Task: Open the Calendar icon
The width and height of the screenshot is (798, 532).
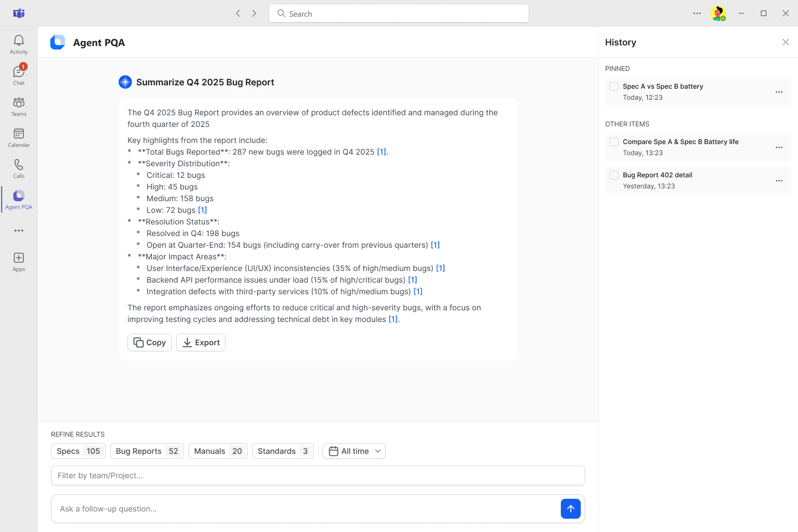Action: (x=19, y=137)
